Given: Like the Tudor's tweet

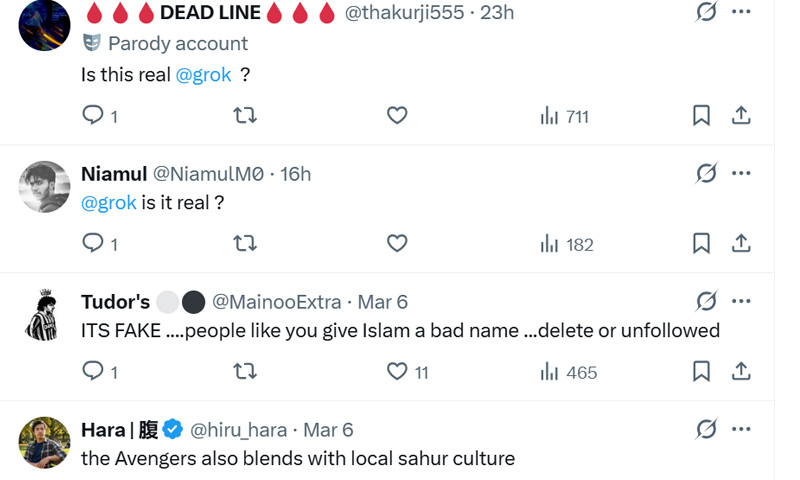Looking at the screenshot, I should 397,372.
